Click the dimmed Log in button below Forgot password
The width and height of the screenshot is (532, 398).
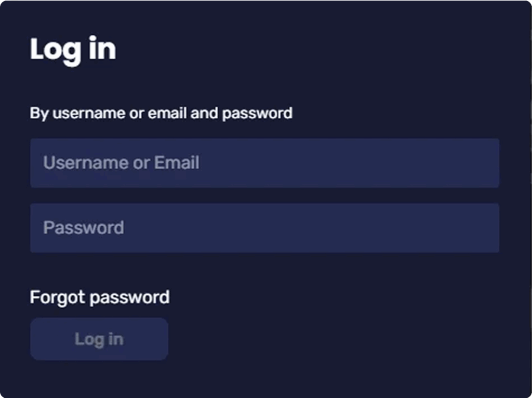(x=99, y=339)
